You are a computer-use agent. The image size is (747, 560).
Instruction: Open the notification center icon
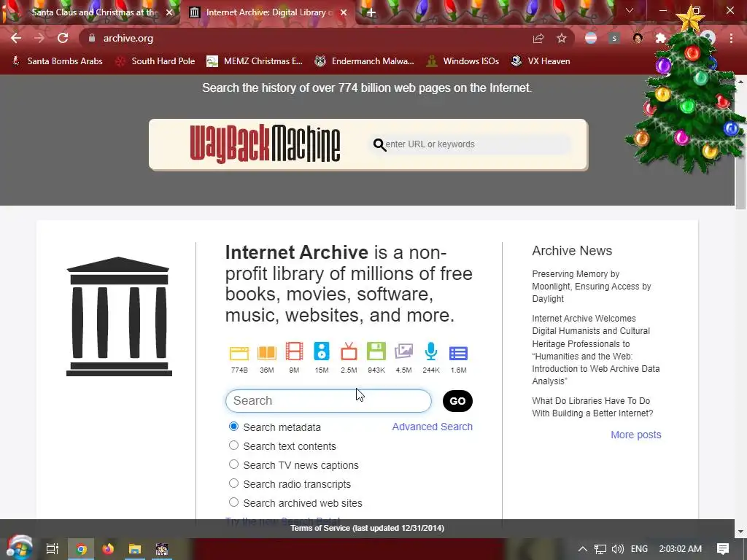click(723, 549)
